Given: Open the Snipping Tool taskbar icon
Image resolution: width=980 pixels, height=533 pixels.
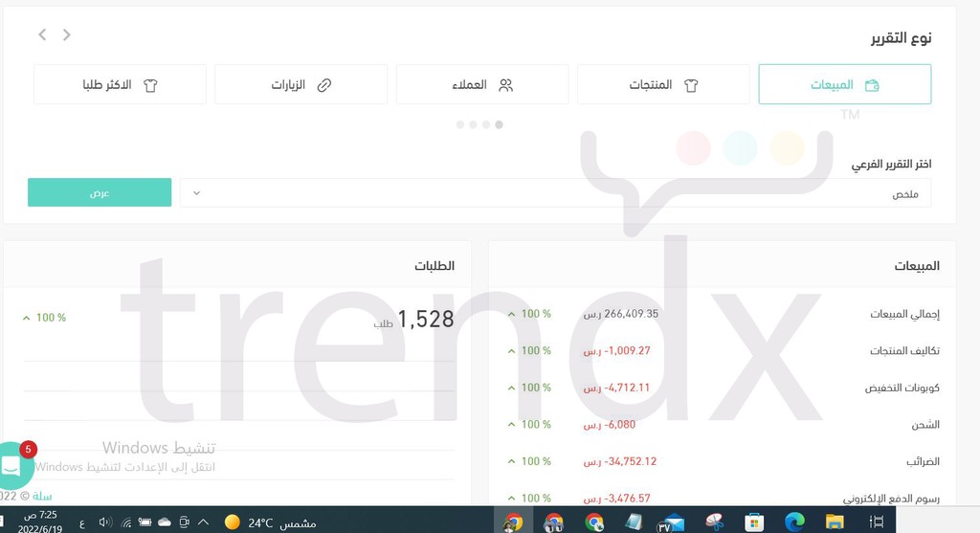Looking at the screenshot, I should (714, 522).
